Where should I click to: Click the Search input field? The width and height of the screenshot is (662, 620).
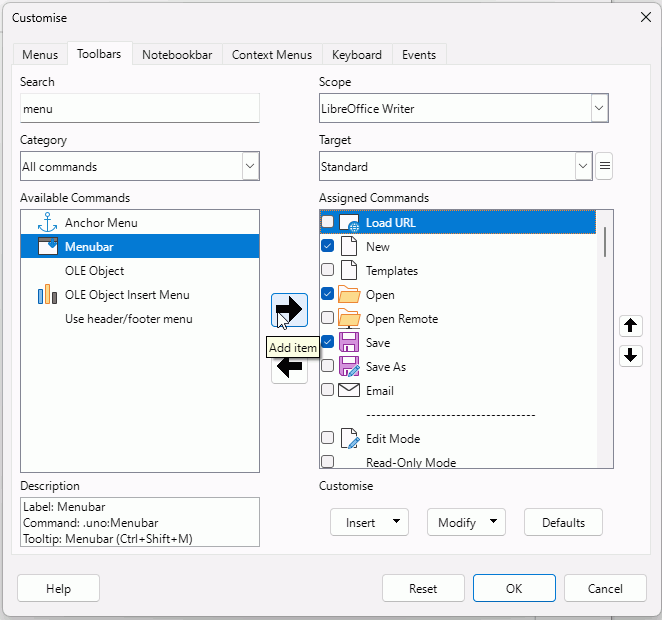click(x=139, y=109)
